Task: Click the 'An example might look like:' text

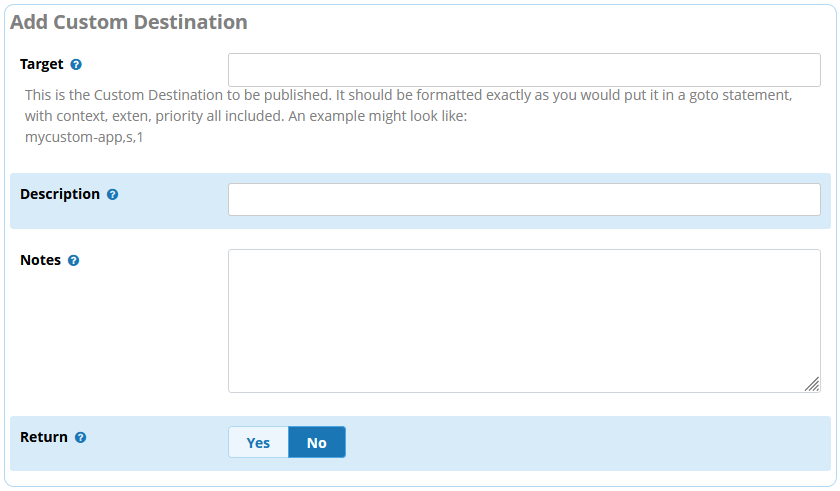Action: (x=378, y=116)
